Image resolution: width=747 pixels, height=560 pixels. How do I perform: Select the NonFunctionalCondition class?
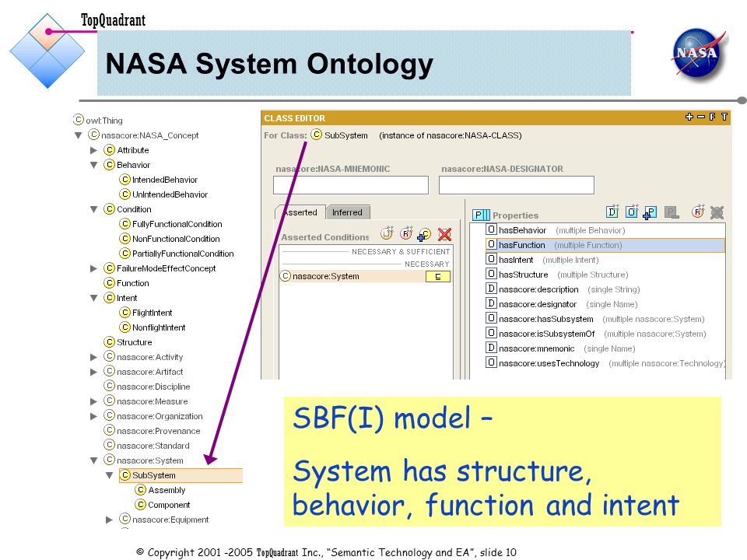click(177, 239)
